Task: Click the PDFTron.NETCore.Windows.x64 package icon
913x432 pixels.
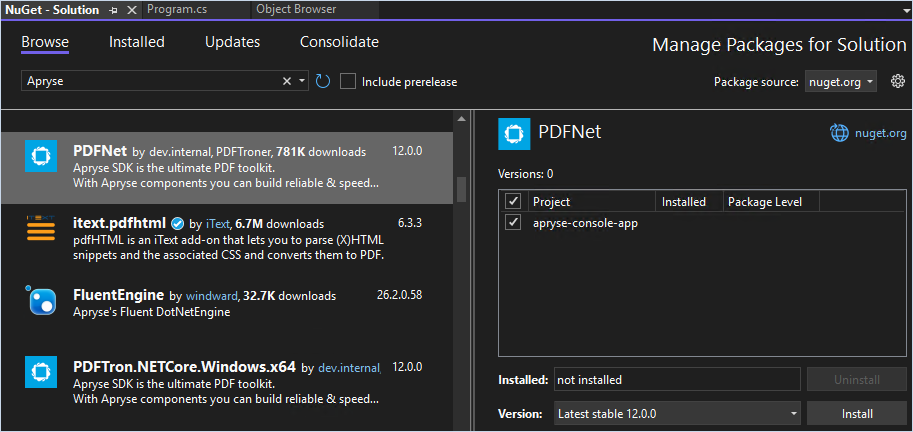Action: click(x=41, y=371)
